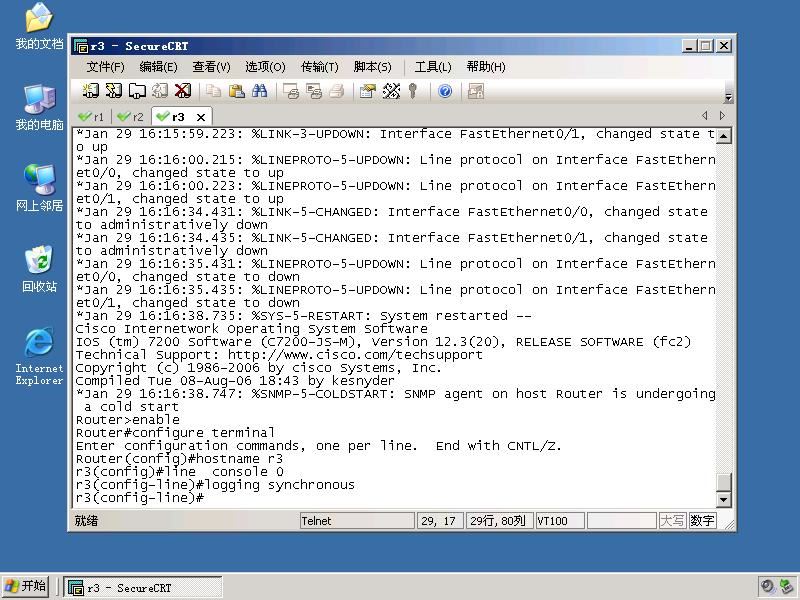This screenshot has width=800, height=600.
Task: Click the Disconnect red X icon
Action: 183,91
